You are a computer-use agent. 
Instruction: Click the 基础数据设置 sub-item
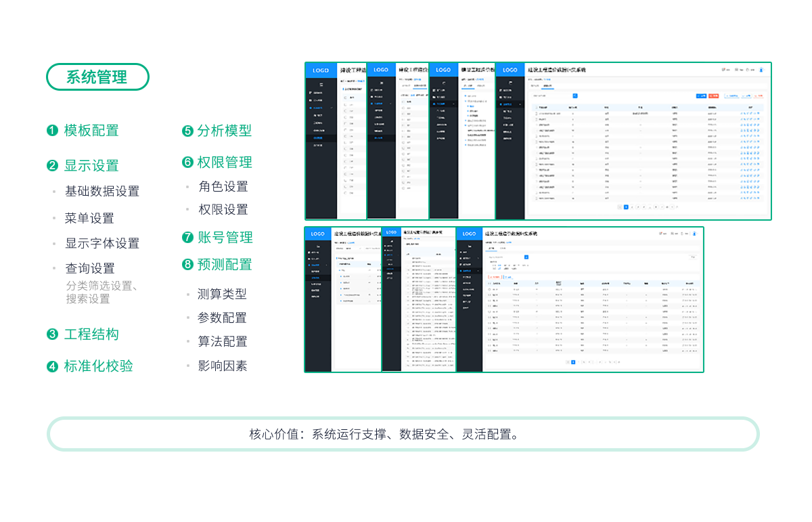click(x=101, y=192)
